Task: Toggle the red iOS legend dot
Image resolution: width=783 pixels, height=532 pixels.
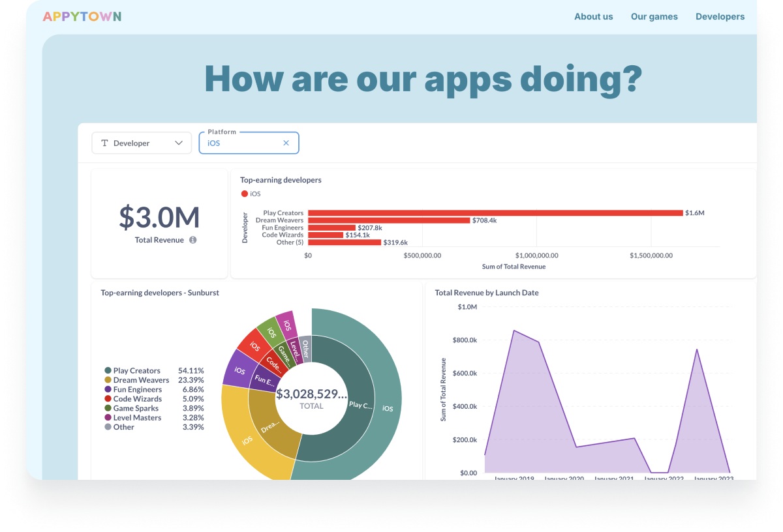Action: [245, 194]
